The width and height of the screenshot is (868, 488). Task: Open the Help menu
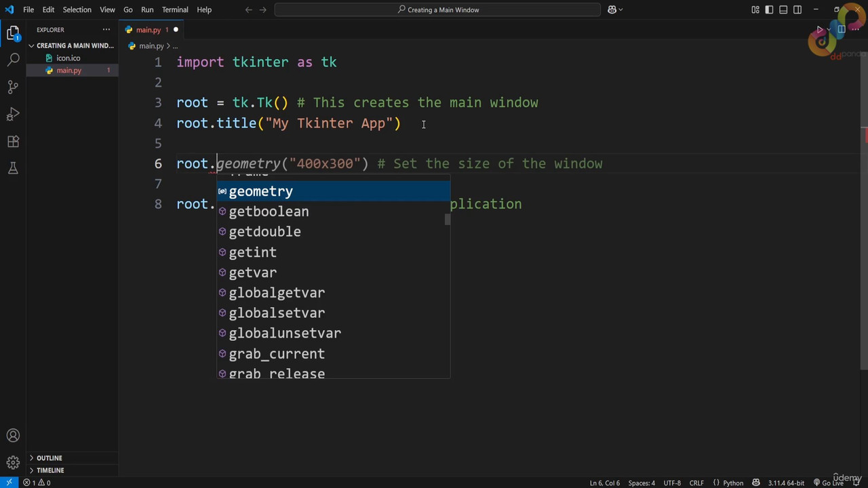tap(204, 9)
